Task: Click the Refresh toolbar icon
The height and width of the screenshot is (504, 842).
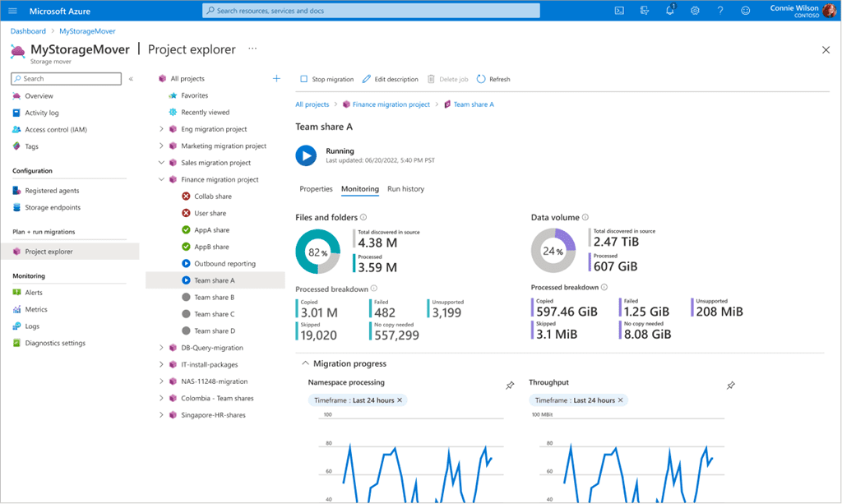Action: pos(481,79)
